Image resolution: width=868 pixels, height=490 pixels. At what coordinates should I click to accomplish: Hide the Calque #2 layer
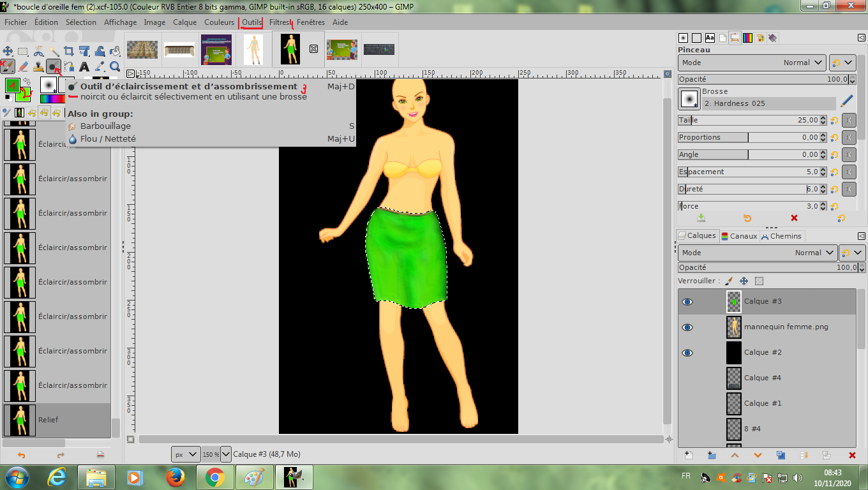(x=687, y=353)
